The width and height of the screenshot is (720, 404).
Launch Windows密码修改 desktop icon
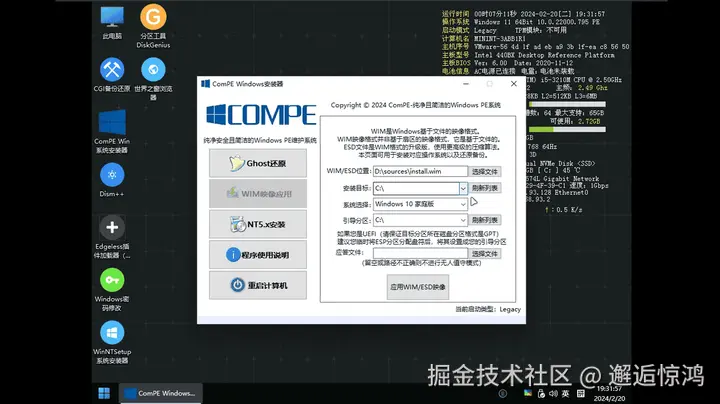click(x=112, y=290)
